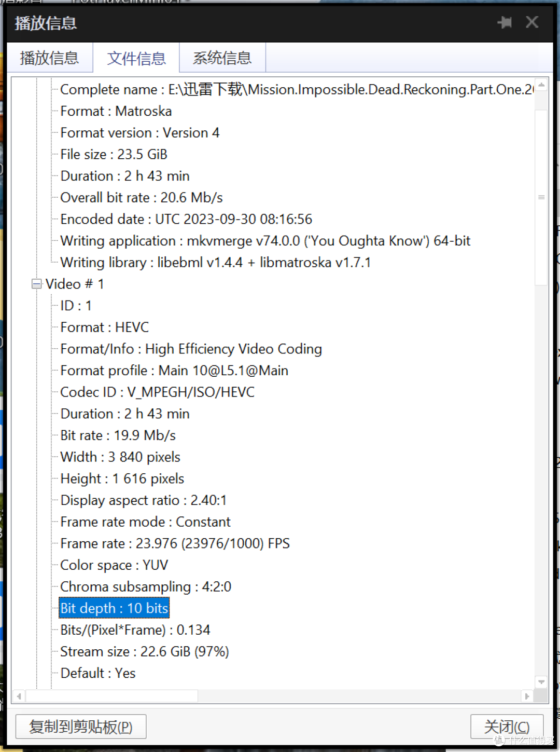Pin the 播放信息 window with pin icon

click(505, 22)
